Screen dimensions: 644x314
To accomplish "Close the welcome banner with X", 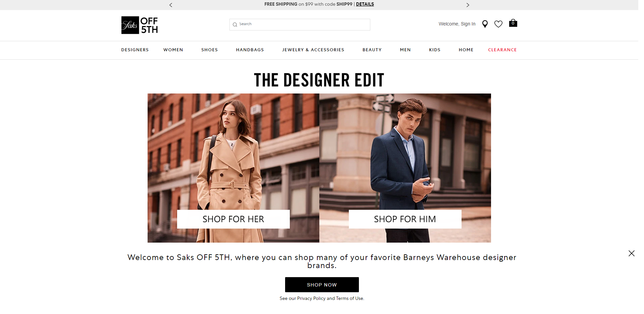I will pos(632,253).
